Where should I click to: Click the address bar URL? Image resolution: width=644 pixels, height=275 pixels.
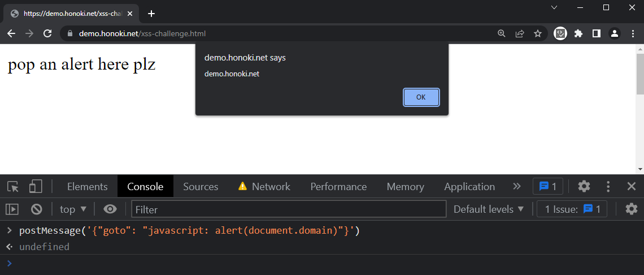pos(142,34)
